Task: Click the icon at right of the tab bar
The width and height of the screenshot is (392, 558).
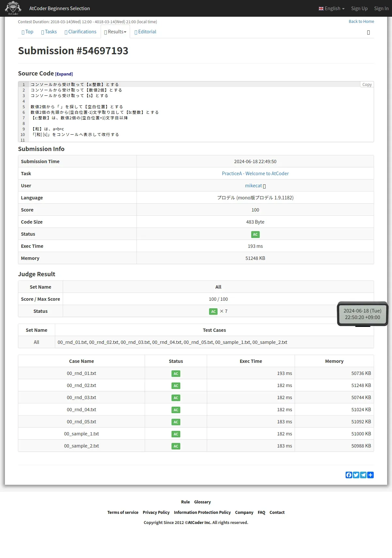Action: [368, 32]
